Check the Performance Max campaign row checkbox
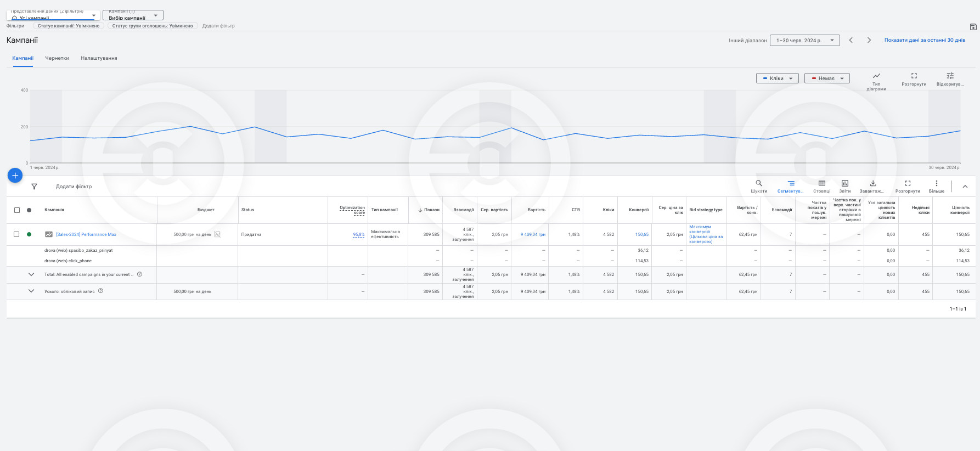The width and height of the screenshot is (980, 451). click(x=17, y=234)
